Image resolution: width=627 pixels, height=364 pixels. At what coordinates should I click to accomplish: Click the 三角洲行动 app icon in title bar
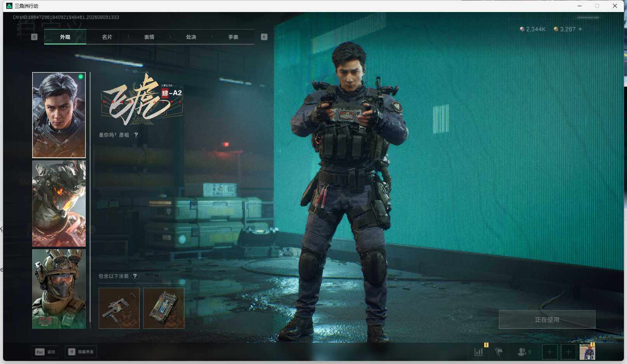pos(9,6)
